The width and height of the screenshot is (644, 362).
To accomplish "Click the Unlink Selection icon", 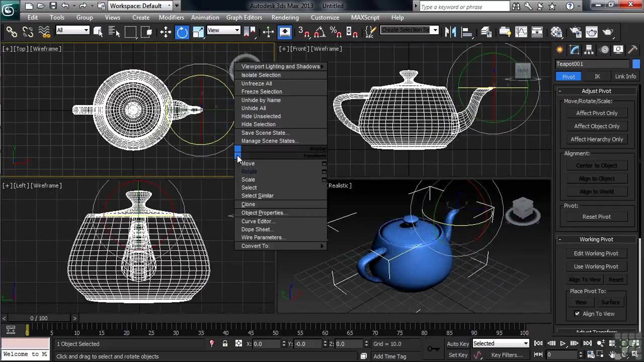I will point(28,32).
